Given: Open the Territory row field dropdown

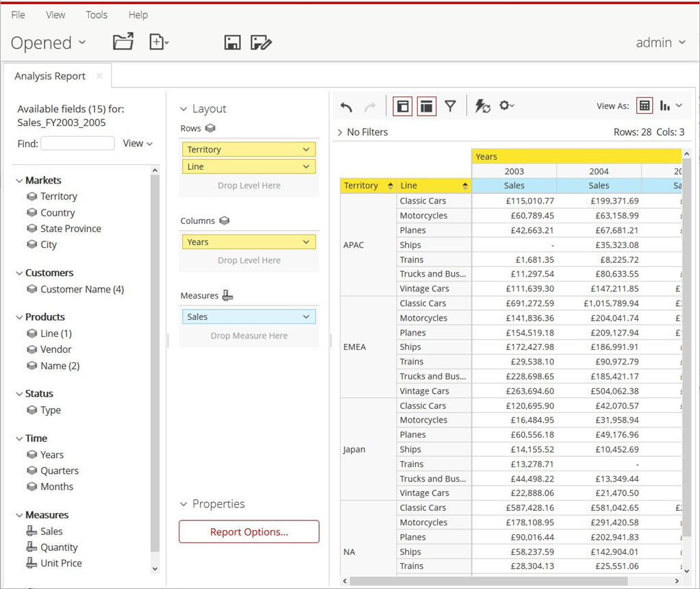Looking at the screenshot, I should (x=306, y=149).
